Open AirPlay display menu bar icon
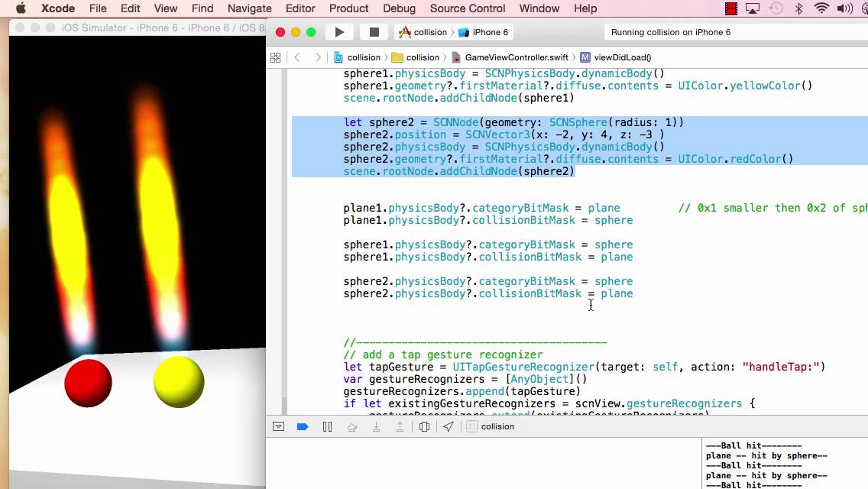The width and height of the screenshot is (868, 489). coord(753,8)
